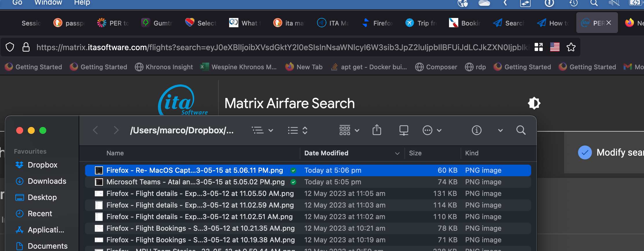The height and width of the screenshot is (251, 644).
Task: Sort files by Kind column
Action: [x=472, y=153]
